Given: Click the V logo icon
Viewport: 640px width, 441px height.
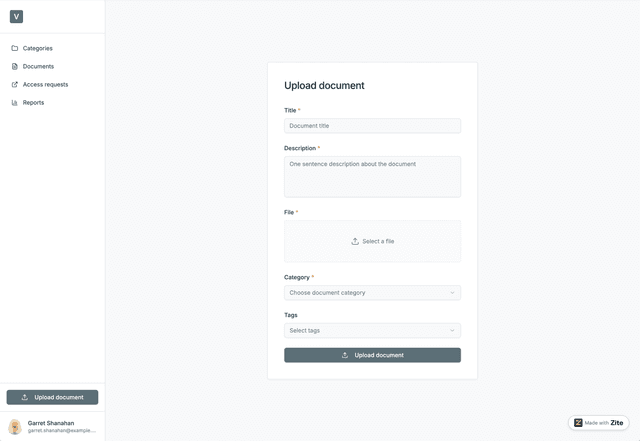Looking at the screenshot, I should 16,16.
